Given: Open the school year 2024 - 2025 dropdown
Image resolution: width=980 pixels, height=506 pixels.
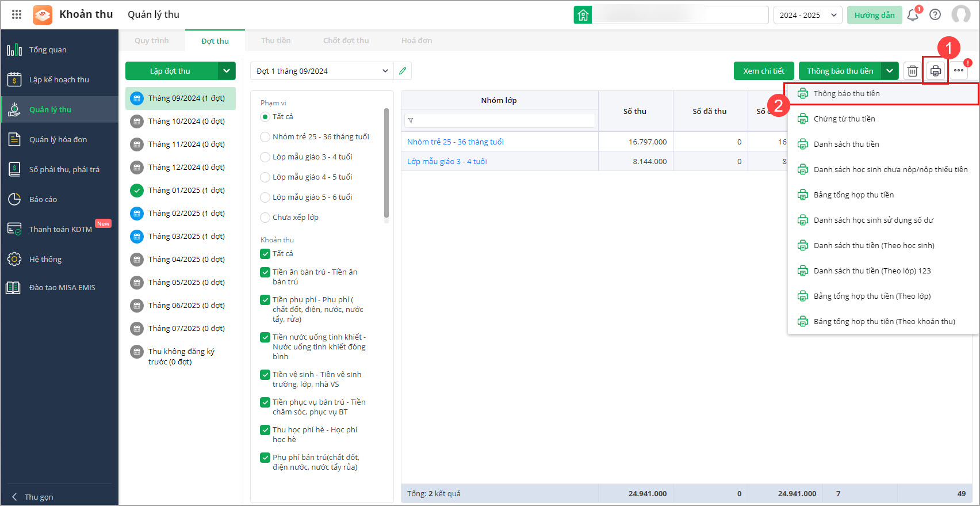Looking at the screenshot, I should tap(807, 15).
